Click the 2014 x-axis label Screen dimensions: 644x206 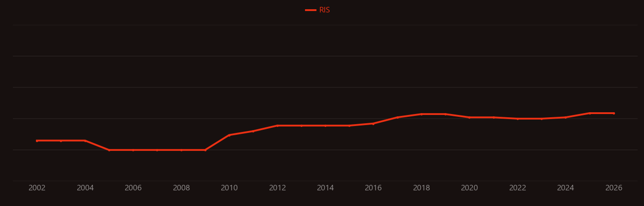point(325,188)
